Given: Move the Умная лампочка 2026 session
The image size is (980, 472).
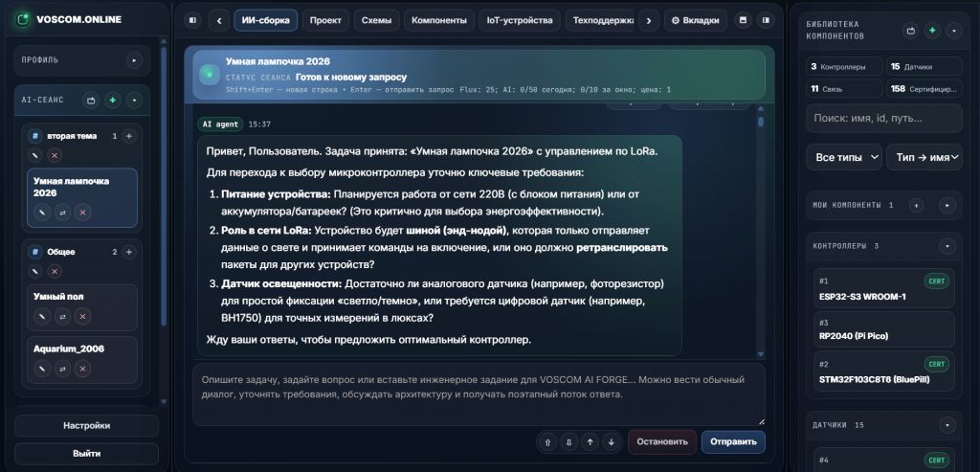Looking at the screenshot, I should click(x=62, y=213).
